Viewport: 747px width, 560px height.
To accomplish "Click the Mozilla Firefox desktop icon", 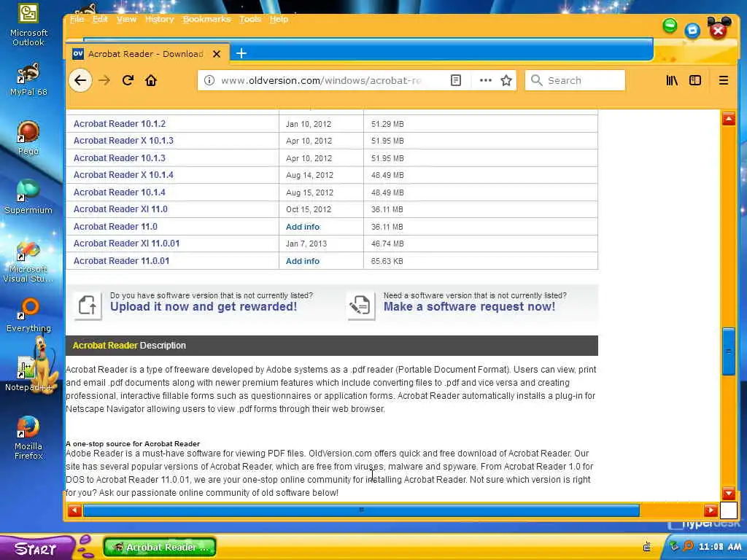I will click(x=28, y=438).
